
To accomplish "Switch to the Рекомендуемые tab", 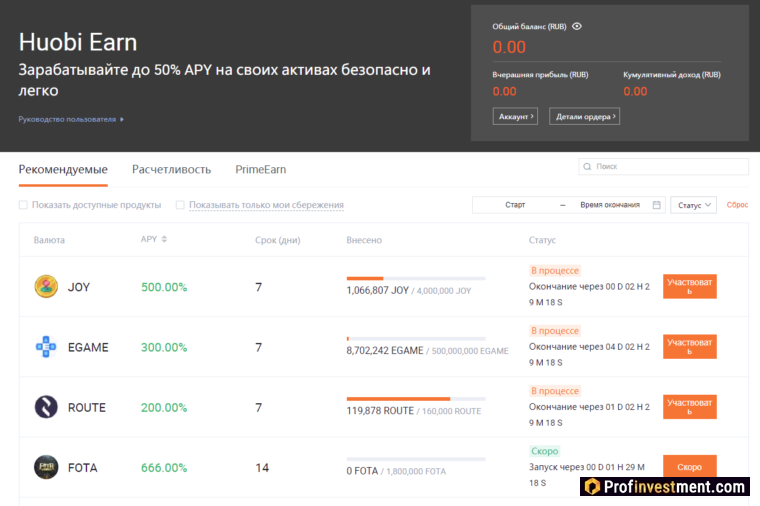I will 63,170.
